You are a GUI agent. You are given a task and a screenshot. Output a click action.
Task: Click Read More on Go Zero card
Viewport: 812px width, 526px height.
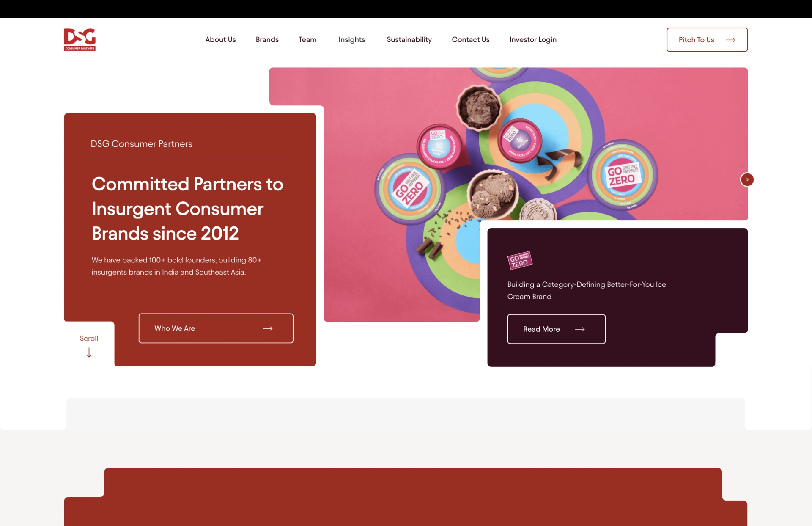(556, 329)
